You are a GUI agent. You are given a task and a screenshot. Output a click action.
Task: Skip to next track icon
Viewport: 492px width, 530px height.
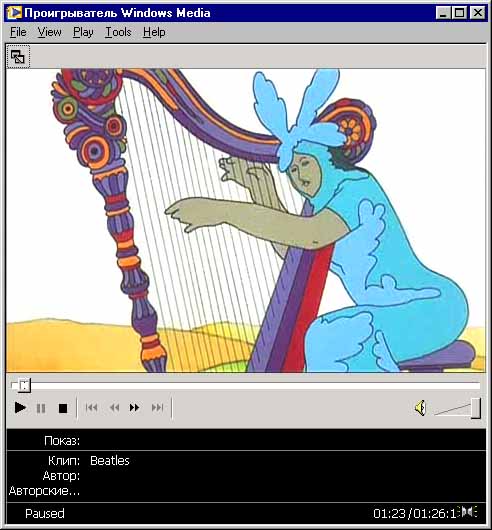[157, 408]
